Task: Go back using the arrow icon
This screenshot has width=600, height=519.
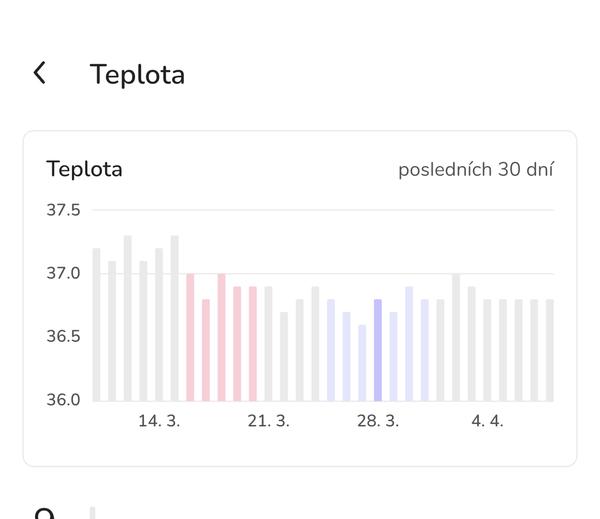Action: point(39,73)
